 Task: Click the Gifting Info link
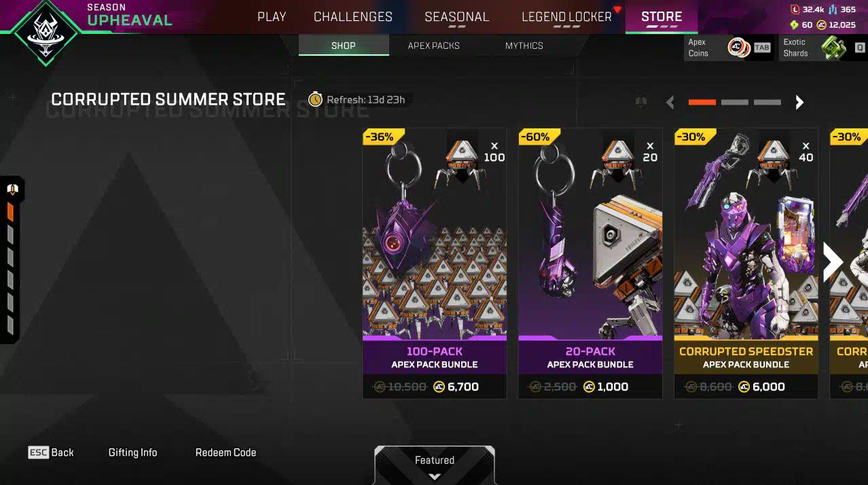tap(132, 452)
